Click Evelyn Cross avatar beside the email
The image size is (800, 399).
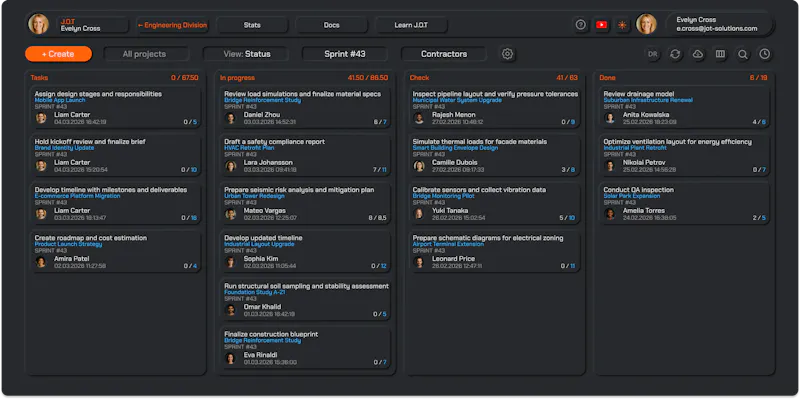(x=646, y=24)
